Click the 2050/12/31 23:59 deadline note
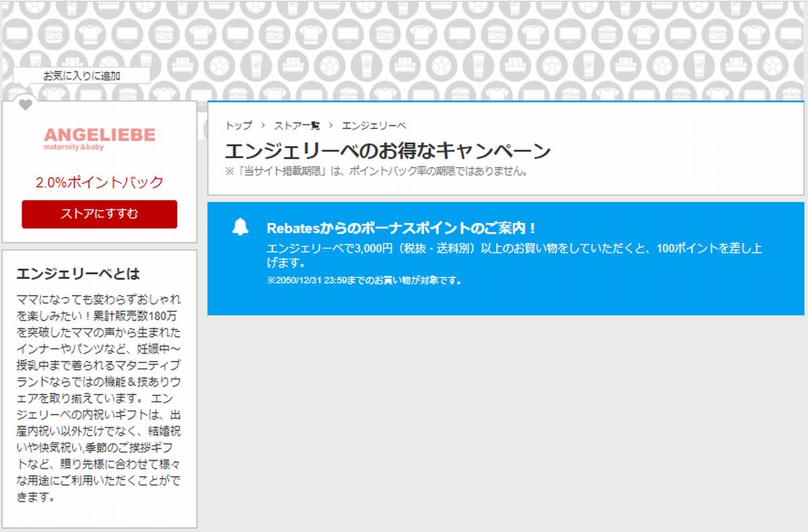 [x=364, y=280]
